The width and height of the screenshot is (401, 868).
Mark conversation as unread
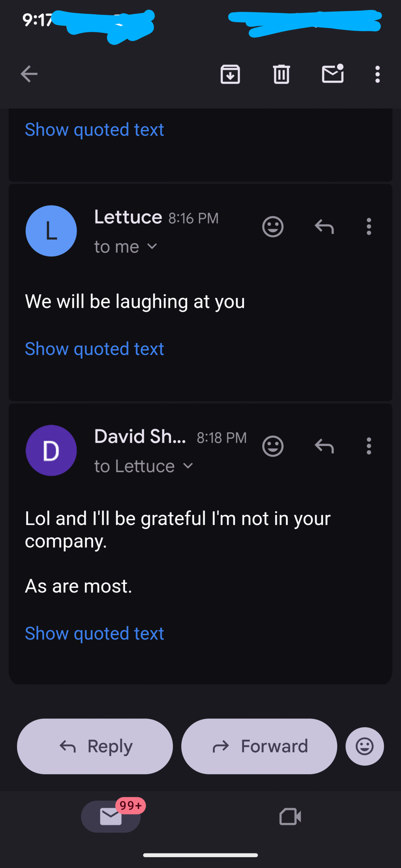(x=332, y=74)
